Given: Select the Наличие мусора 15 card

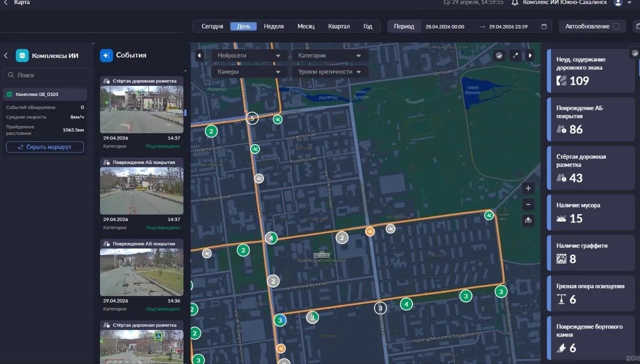Looking at the screenshot, I should click(590, 212).
